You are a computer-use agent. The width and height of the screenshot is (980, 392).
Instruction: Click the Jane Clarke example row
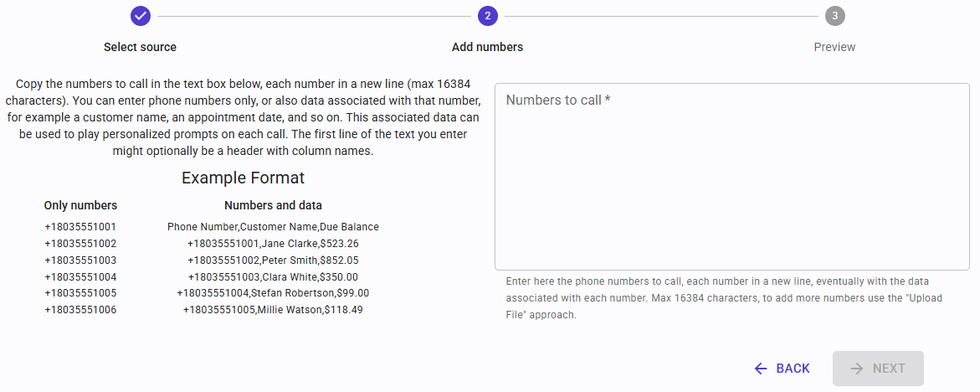273,244
